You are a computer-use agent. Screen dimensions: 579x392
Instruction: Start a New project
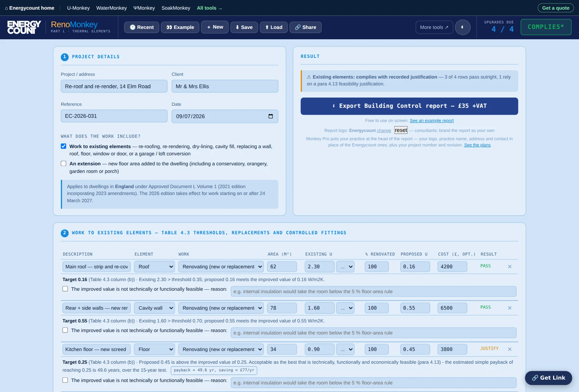coord(215,27)
